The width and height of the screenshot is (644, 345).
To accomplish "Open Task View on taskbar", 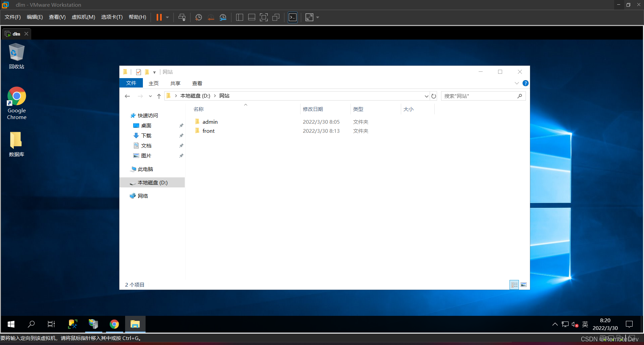I will pos(51,324).
